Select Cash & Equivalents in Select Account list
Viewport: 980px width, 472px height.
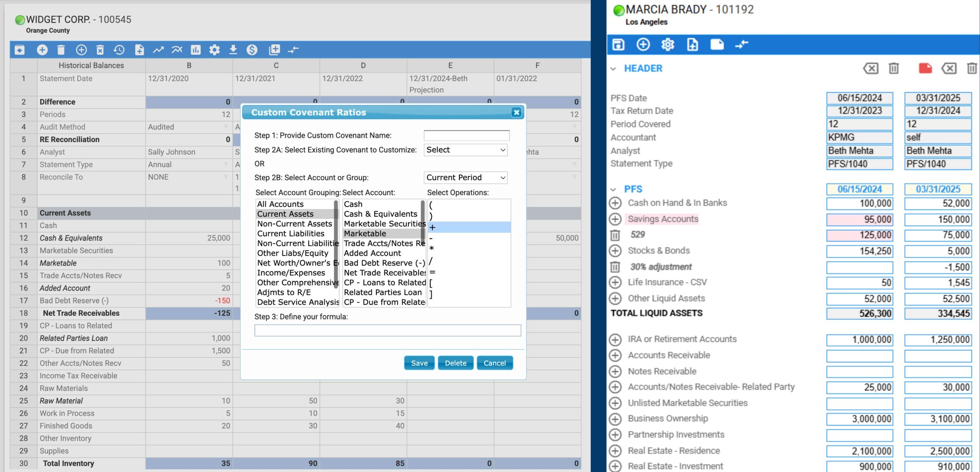point(382,214)
